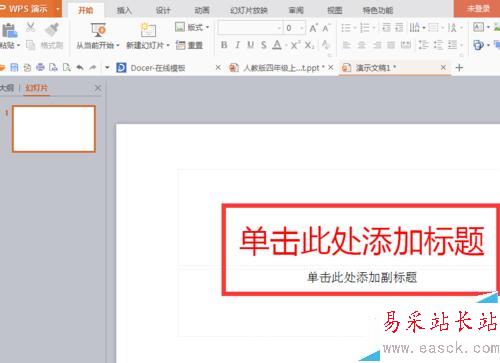The image size is (500, 363).
Task: Toggle Bold formatting
Action: coord(224,45)
